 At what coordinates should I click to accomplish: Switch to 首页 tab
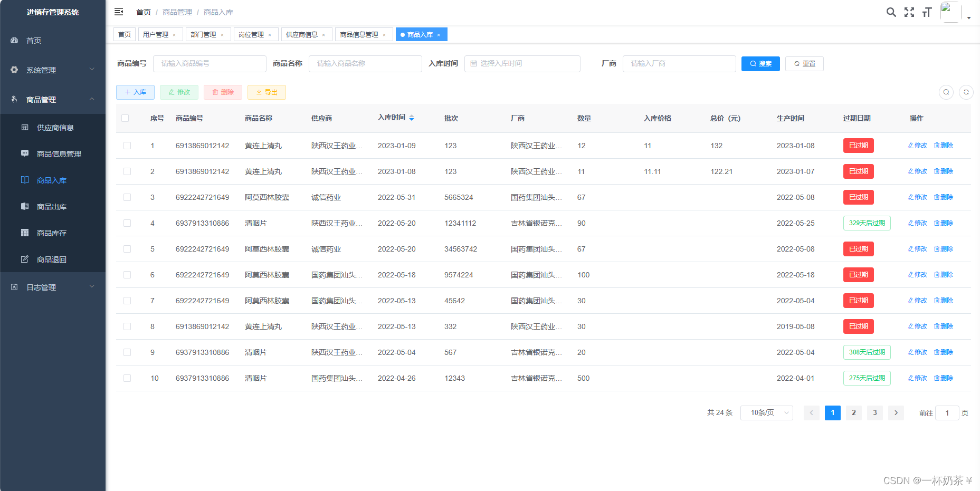[125, 34]
